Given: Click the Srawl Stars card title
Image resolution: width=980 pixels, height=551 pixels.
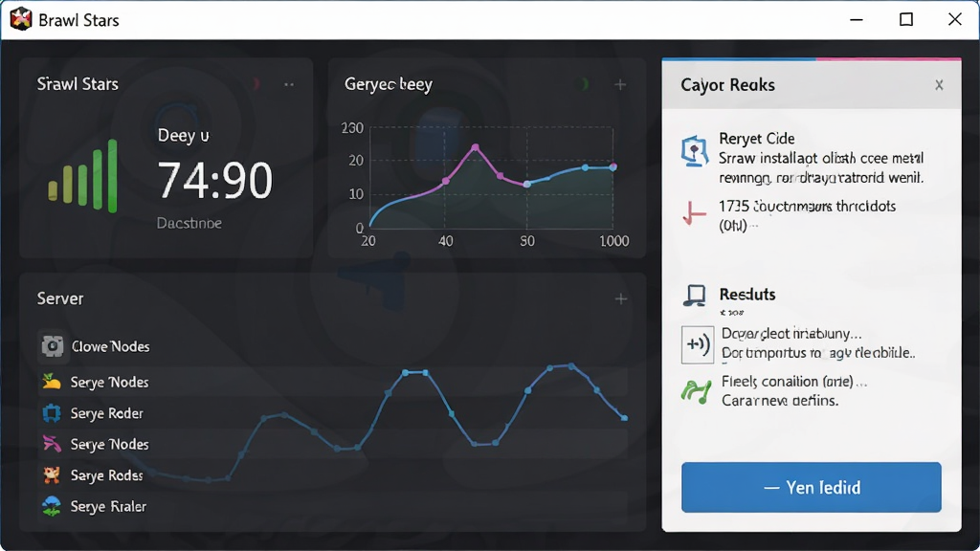Looking at the screenshot, I should 78,84.
